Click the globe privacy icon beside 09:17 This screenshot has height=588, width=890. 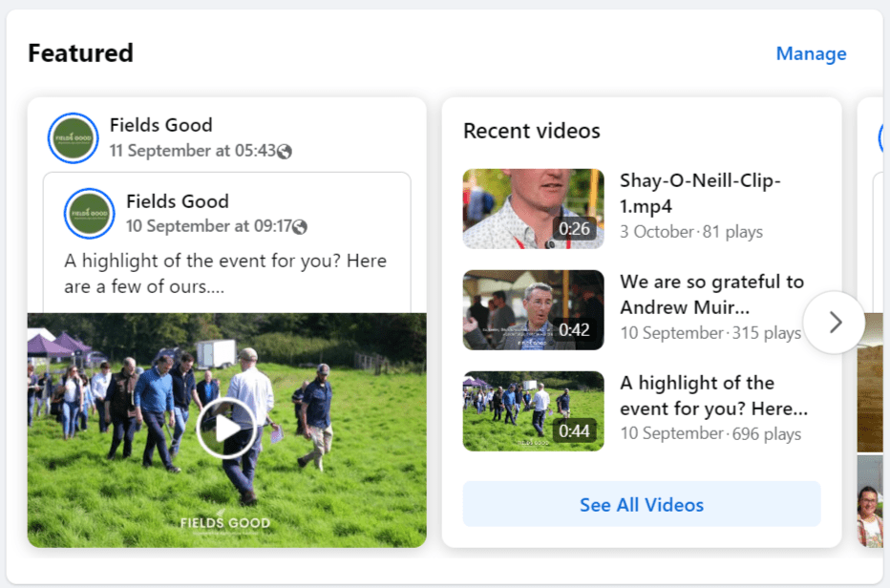tap(300, 227)
